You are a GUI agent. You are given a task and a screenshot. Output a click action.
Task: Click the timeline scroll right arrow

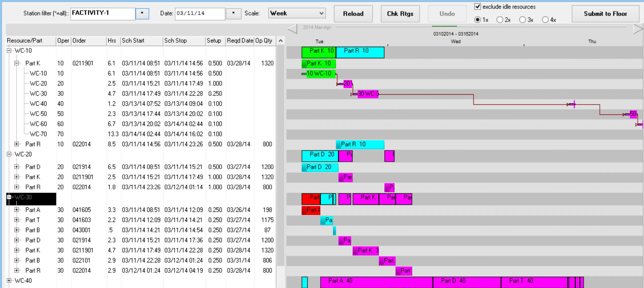coord(638,29)
